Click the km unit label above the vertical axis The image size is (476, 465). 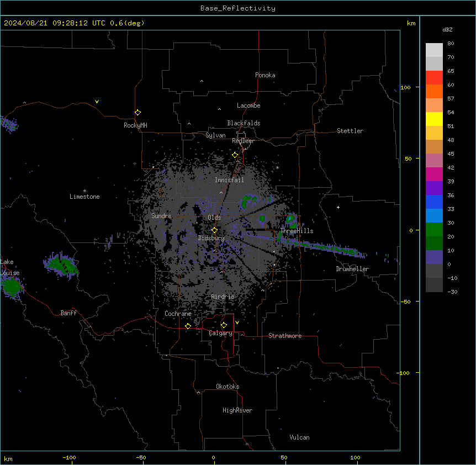(411, 23)
